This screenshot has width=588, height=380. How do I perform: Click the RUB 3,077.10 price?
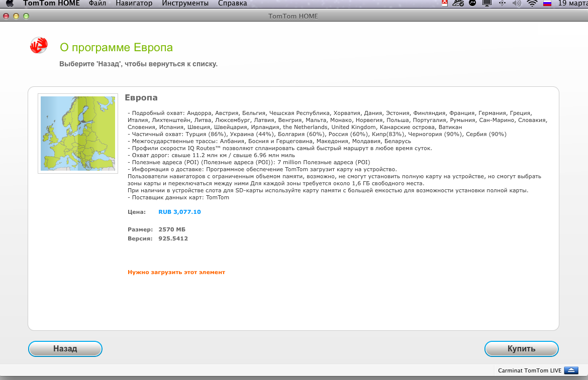click(179, 212)
